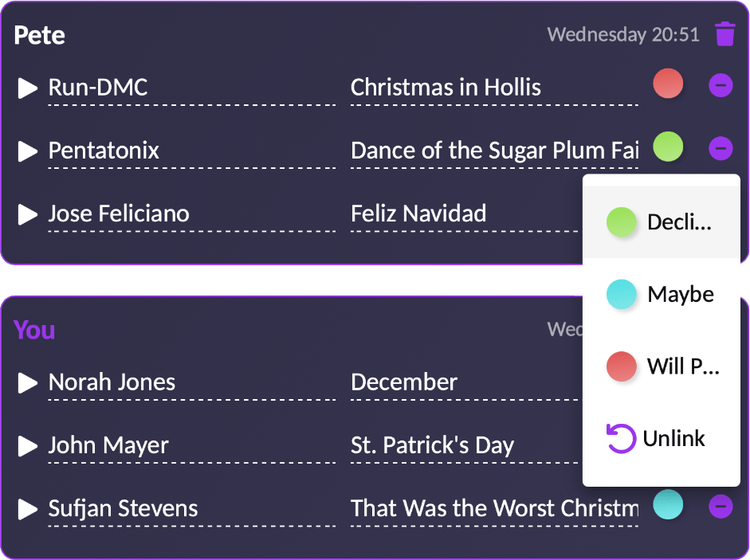Screen dimensions: 750x560
Task: Play the Sufjan Stevens track
Action: 28,508
